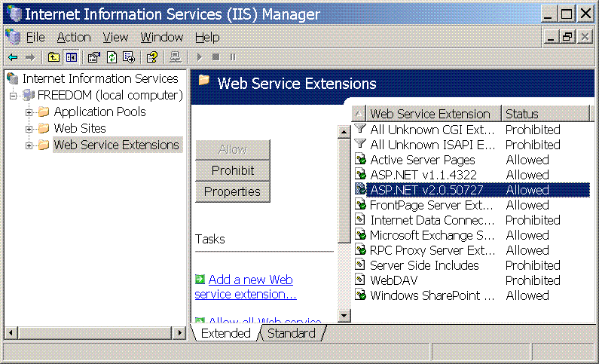The height and width of the screenshot is (364, 599).
Task: Expand the Web Service Extensions tree node
Action: pyautogui.click(x=29, y=146)
